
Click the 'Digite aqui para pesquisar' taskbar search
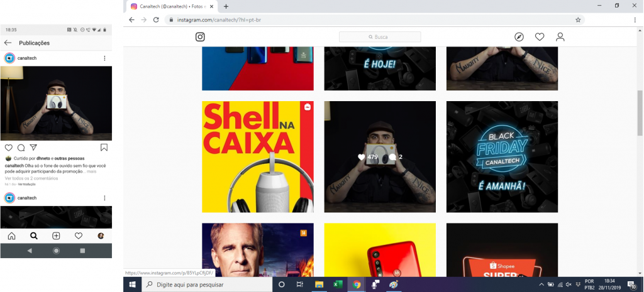tap(207, 284)
